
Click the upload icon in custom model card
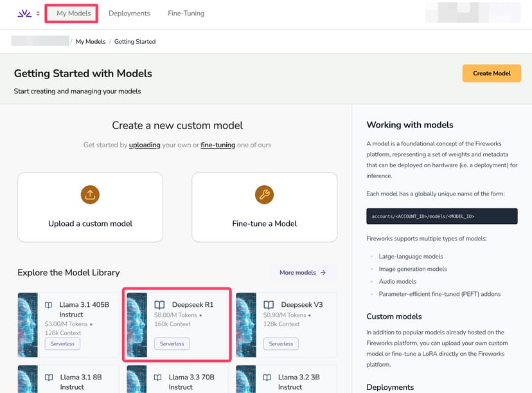click(90, 195)
